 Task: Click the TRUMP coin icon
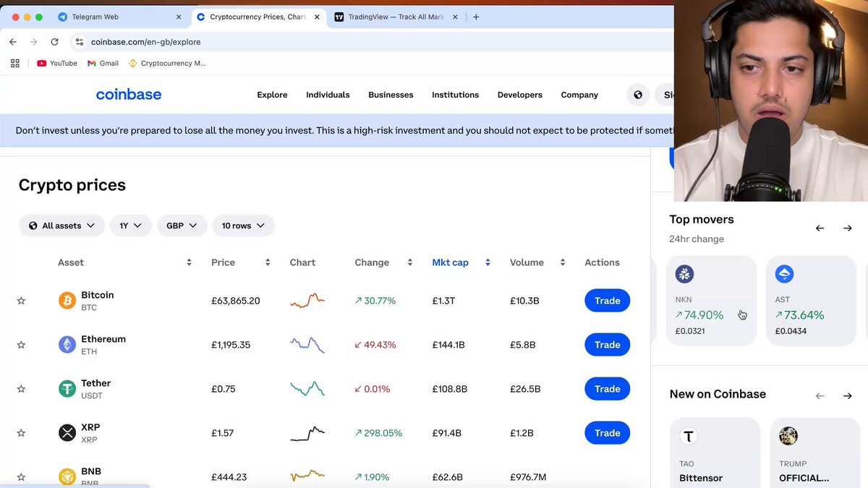(x=788, y=436)
